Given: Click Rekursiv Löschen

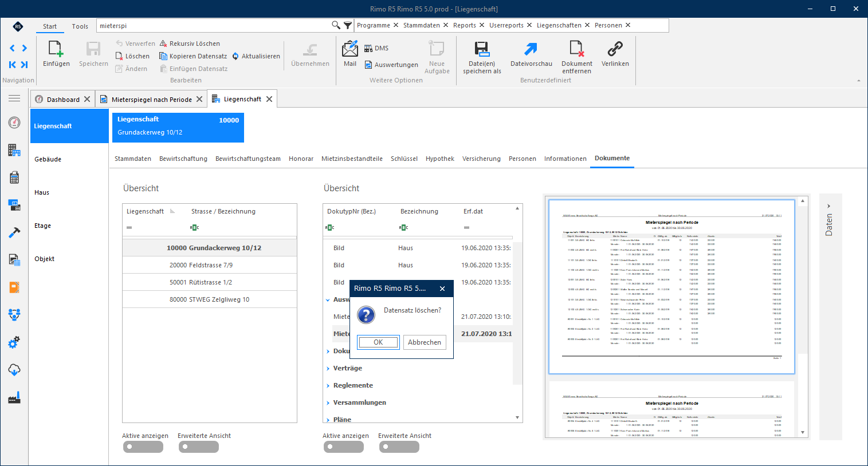Looking at the screenshot, I should (190, 44).
